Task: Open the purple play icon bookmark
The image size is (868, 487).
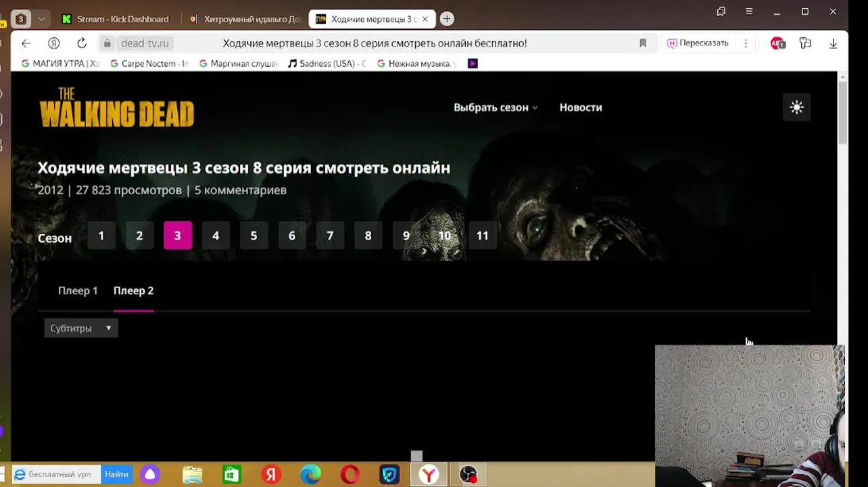Action: pyautogui.click(x=473, y=64)
